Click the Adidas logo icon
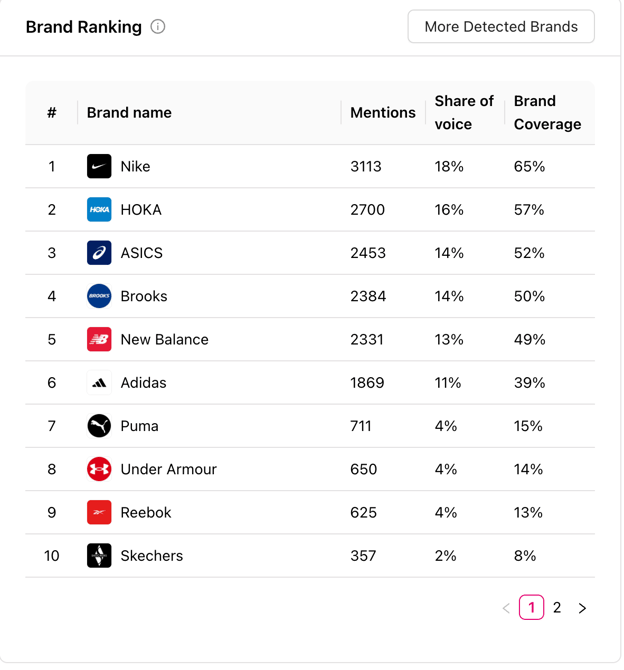This screenshot has height=670, width=624. coord(99,383)
